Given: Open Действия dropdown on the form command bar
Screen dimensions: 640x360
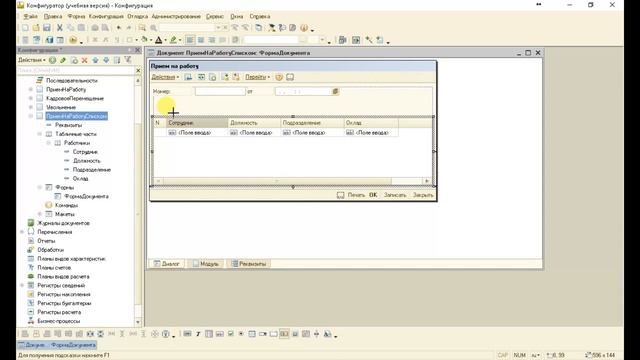Looking at the screenshot, I should tap(165, 77).
